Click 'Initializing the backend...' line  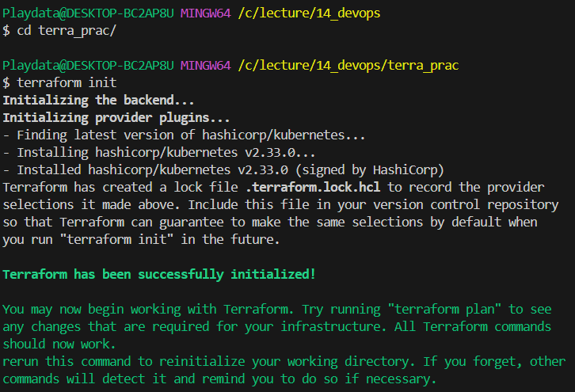coord(98,100)
